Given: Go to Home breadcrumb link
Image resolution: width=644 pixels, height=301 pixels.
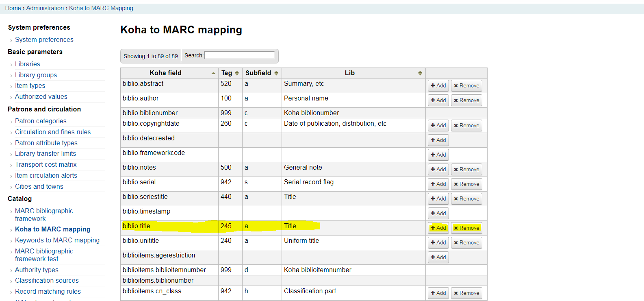Looking at the screenshot, I should pos(13,8).
